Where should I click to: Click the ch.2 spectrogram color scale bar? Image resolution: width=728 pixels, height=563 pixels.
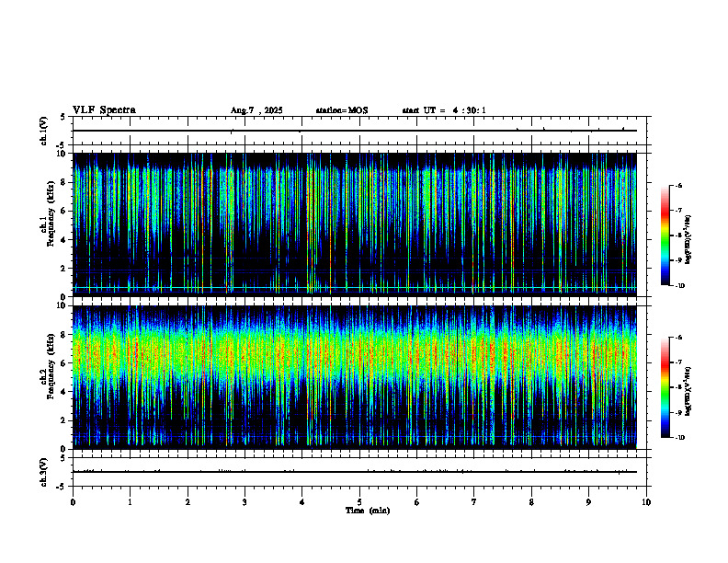click(665, 387)
